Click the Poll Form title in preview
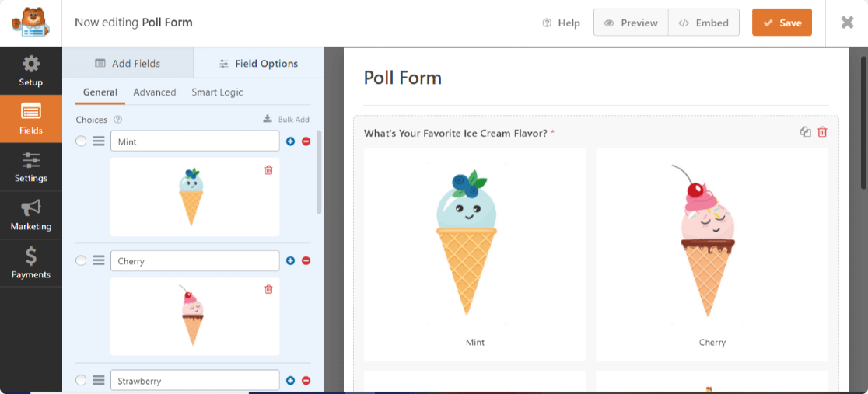The image size is (868, 394). coord(402,78)
